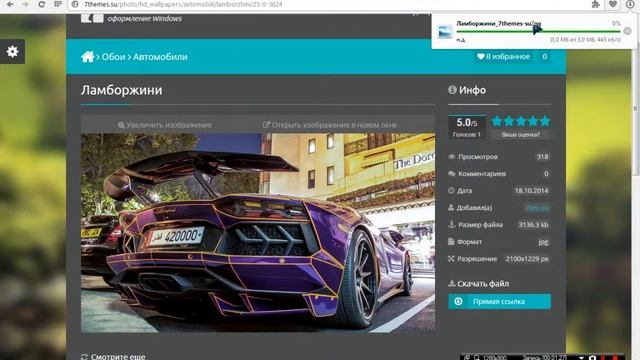The image size is (640, 360).
Task: Click the purple Lamborghini wallpaper image
Action: [x=258, y=233]
